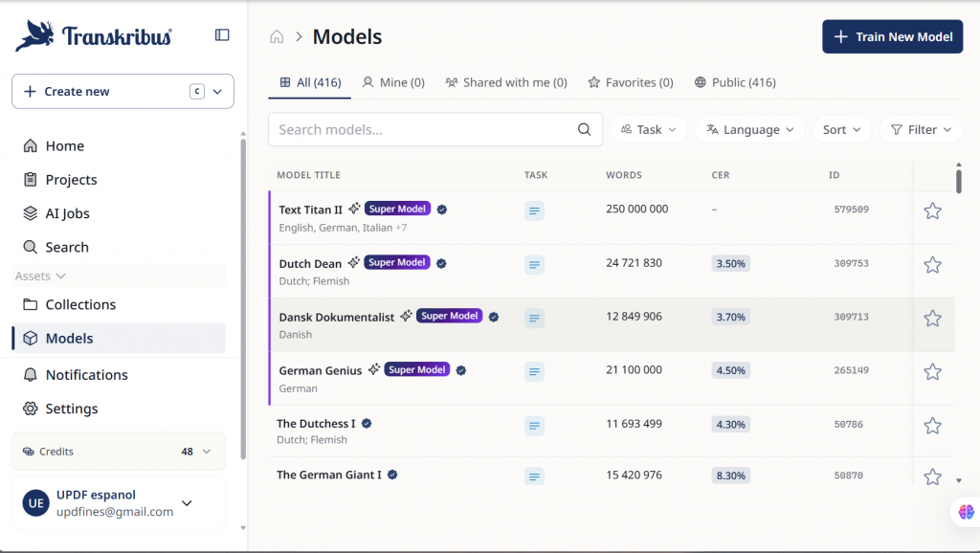The image size is (980, 553).
Task: Click the CER column header
Action: [721, 175]
